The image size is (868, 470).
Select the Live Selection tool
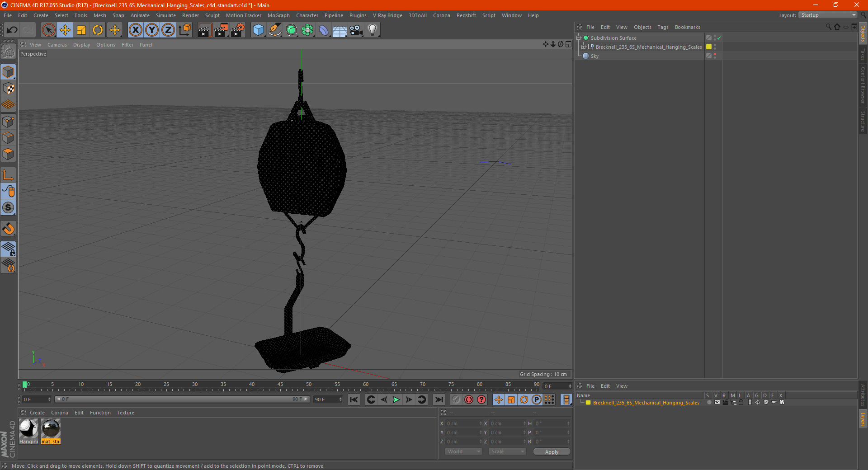point(48,30)
